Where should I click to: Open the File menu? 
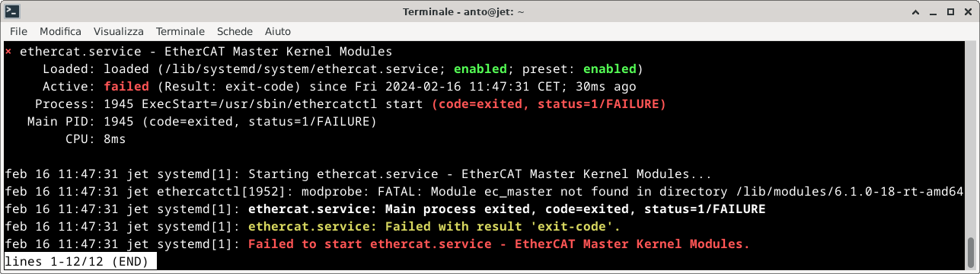pyautogui.click(x=19, y=31)
